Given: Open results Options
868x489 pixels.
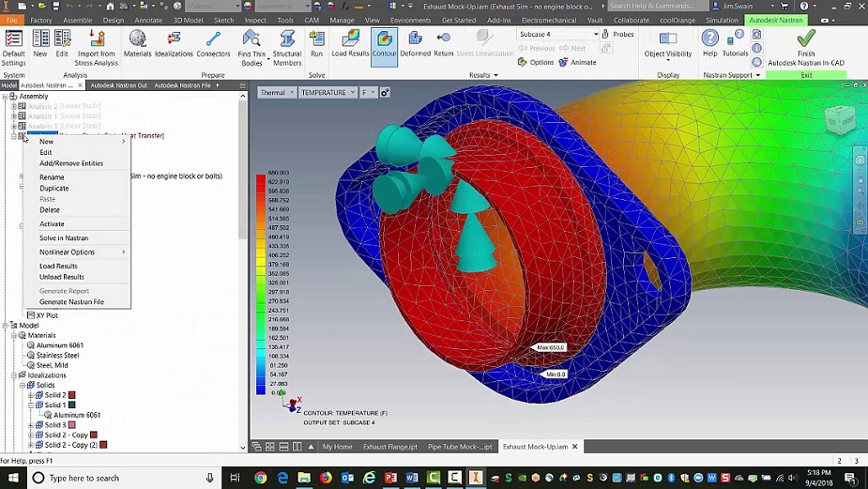Looking at the screenshot, I should (535, 63).
